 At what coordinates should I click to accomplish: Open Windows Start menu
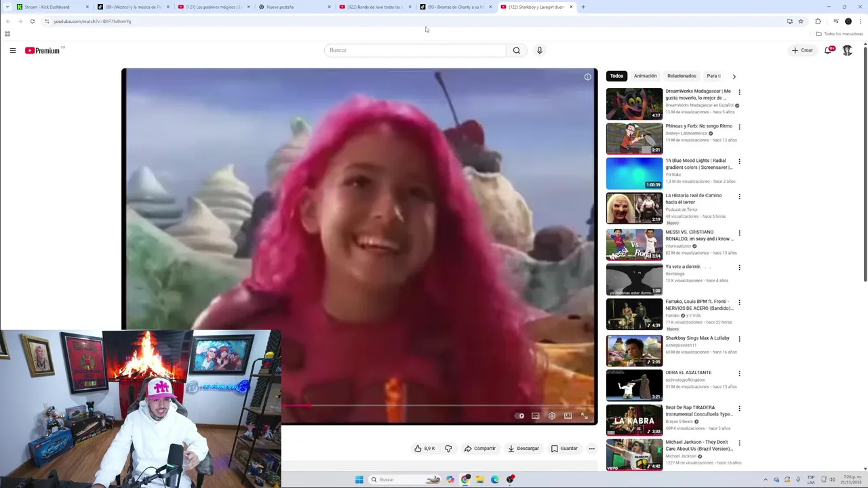coord(359,480)
